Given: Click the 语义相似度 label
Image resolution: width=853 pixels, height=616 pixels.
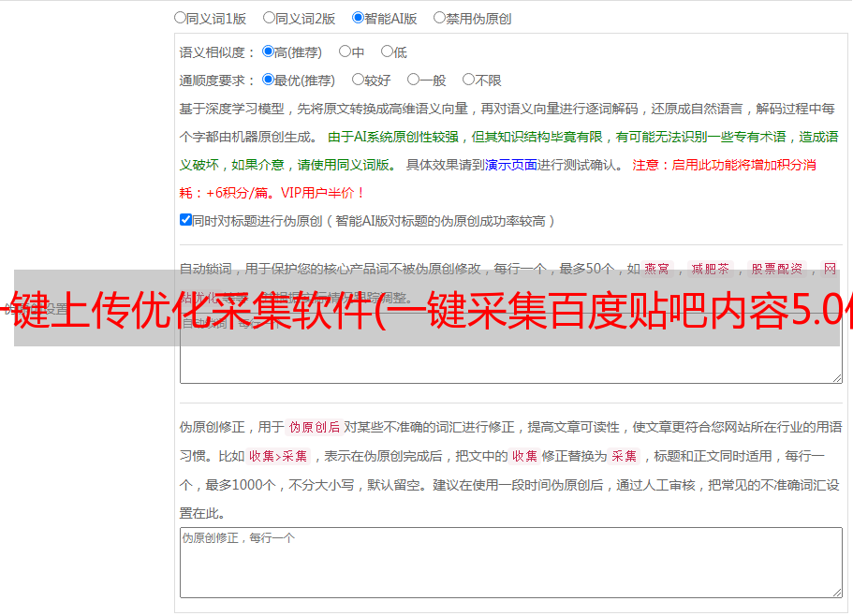Looking at the screenshot, I should pyautogui.click(x=217, y=52).
